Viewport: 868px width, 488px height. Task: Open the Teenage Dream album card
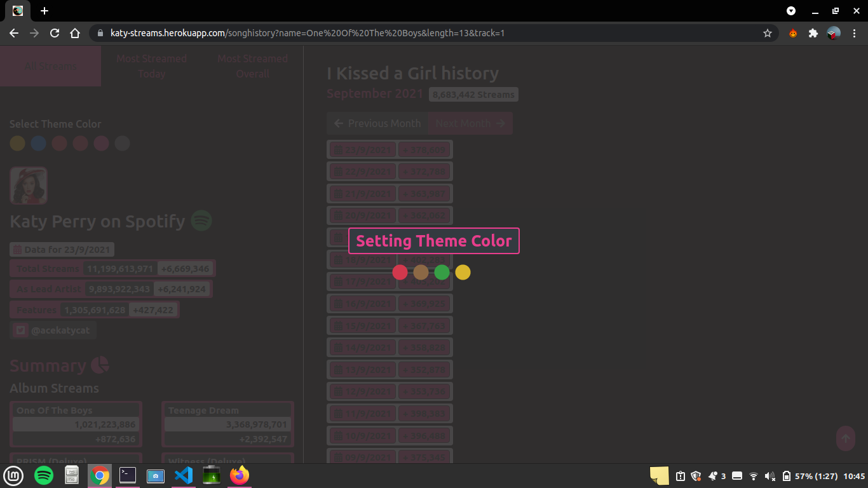[x=227, y=424]
